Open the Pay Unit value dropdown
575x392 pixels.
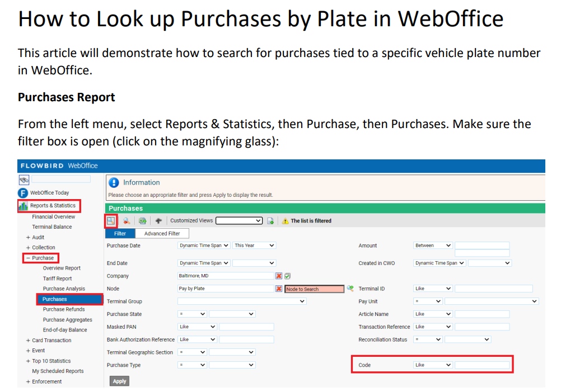pos(492,301)
